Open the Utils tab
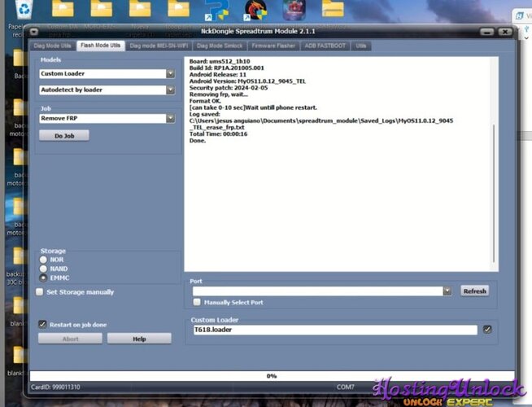Image resolution: width=532 pixels, height=407 pixels. click(x=361, y=46)
